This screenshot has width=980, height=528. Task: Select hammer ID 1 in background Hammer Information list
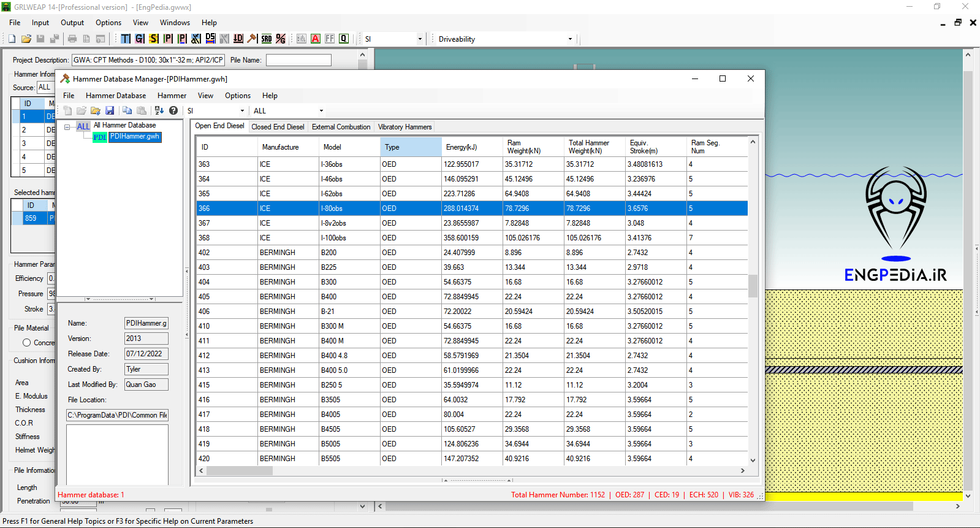(34, 117)
